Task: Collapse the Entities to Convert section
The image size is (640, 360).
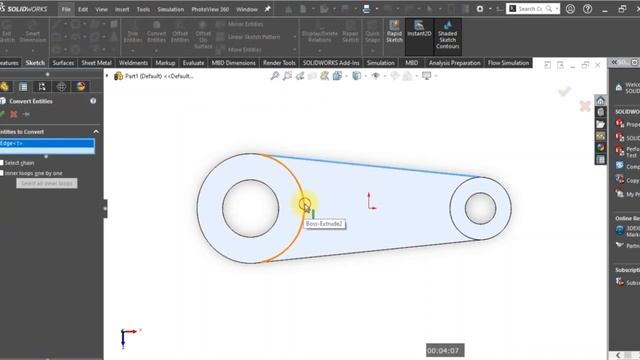Action: pyautogui.click(x=96, y=131)
